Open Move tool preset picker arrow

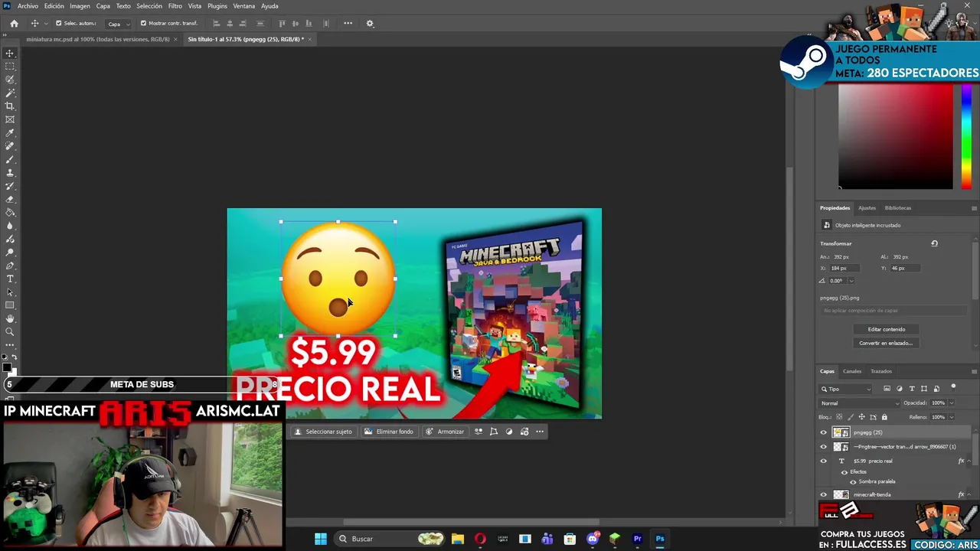click(45, 23)
